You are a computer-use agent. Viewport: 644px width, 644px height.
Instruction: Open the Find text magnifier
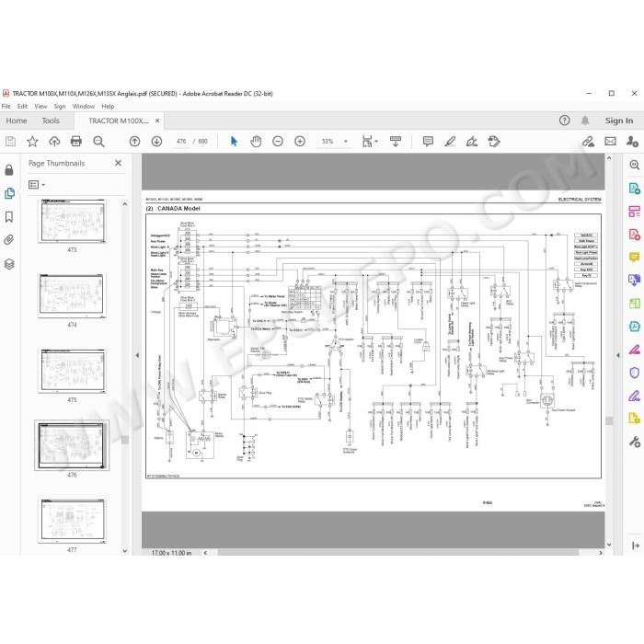pyautogui.click(x=98, y=142)
